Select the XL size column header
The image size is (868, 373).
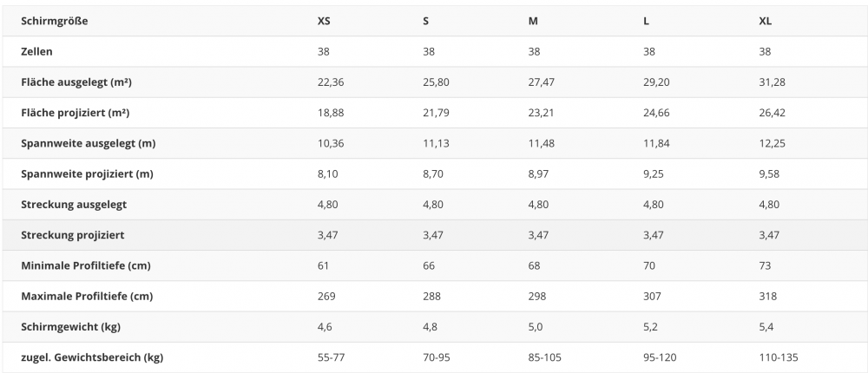tap(765, 21)
